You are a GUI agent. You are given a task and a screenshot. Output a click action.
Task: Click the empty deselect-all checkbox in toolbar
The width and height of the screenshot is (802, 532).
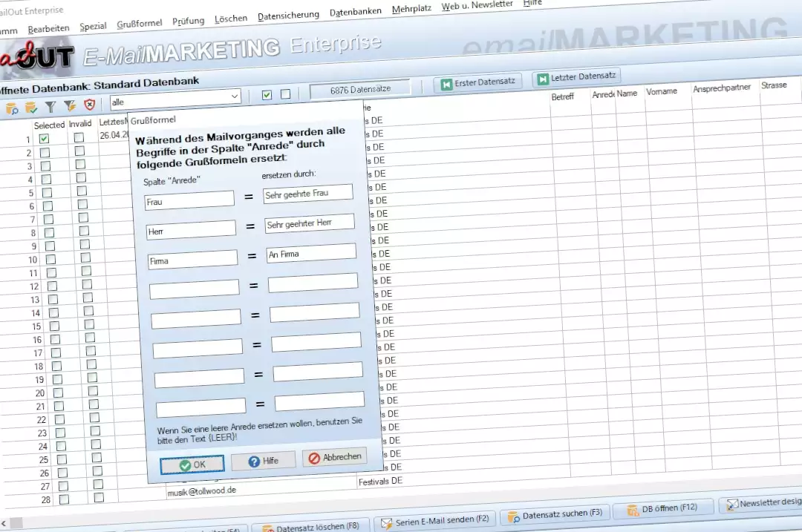285,93
